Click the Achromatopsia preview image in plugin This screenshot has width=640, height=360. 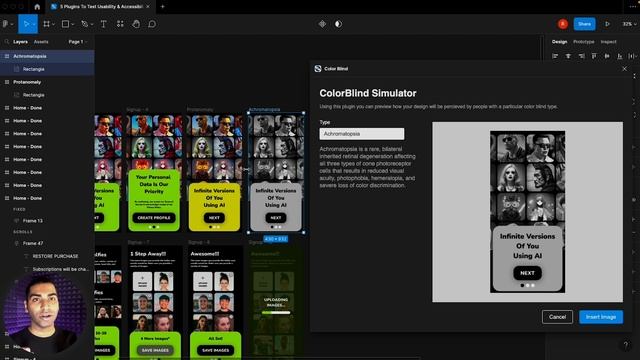[x=527, y=212]
